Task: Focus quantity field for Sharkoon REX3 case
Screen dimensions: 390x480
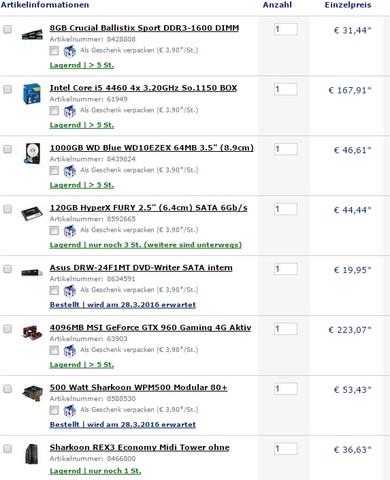Action: [286, 449]
